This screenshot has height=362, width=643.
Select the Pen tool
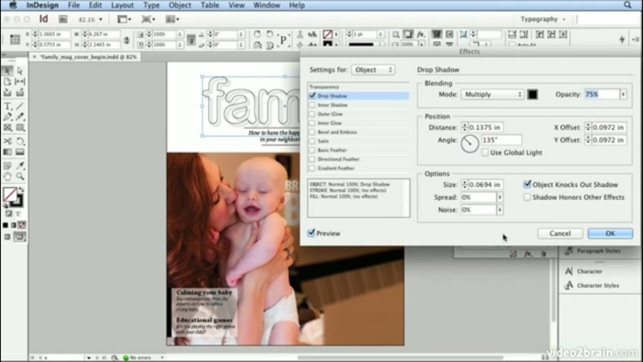pyautogui.click(x=7, y=117)
